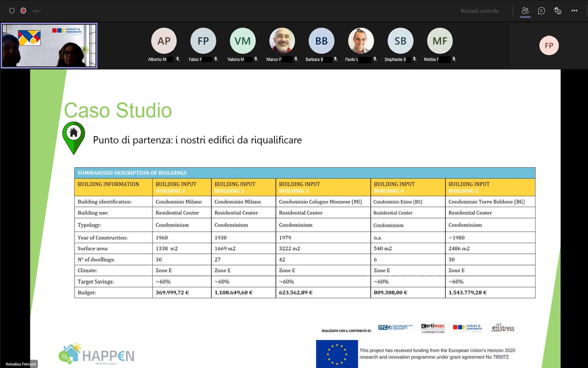The height and width of the screenshot is (368, 588).
Task: Select the FP avatar for Fabio P
Action: point(203,41)
